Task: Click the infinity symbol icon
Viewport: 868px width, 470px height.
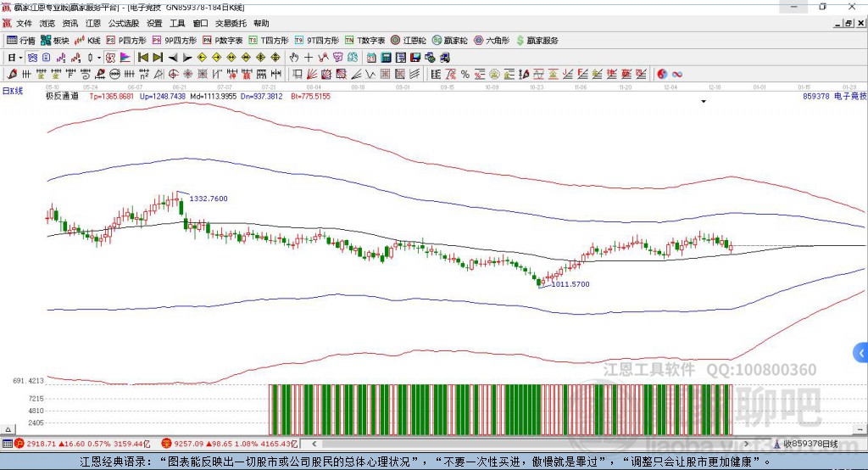Action: click(x=677, y=74)
